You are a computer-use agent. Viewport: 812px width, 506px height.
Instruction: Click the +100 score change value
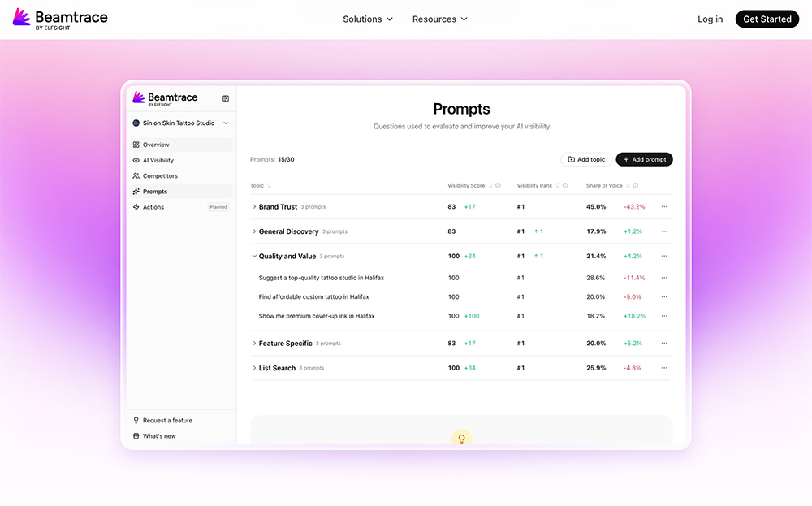472,316
